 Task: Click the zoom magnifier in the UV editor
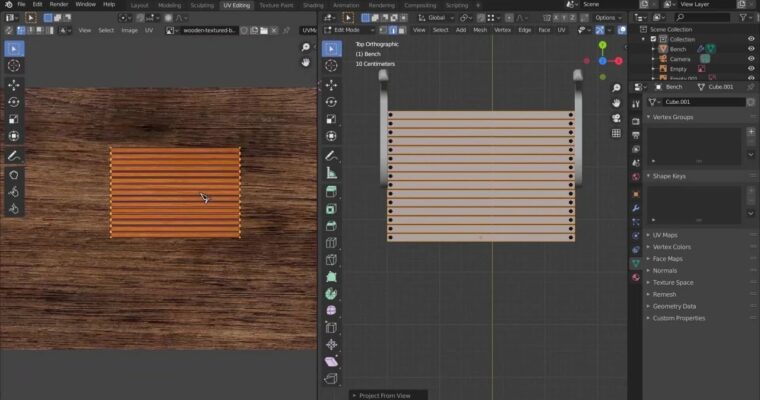point(305,47)
